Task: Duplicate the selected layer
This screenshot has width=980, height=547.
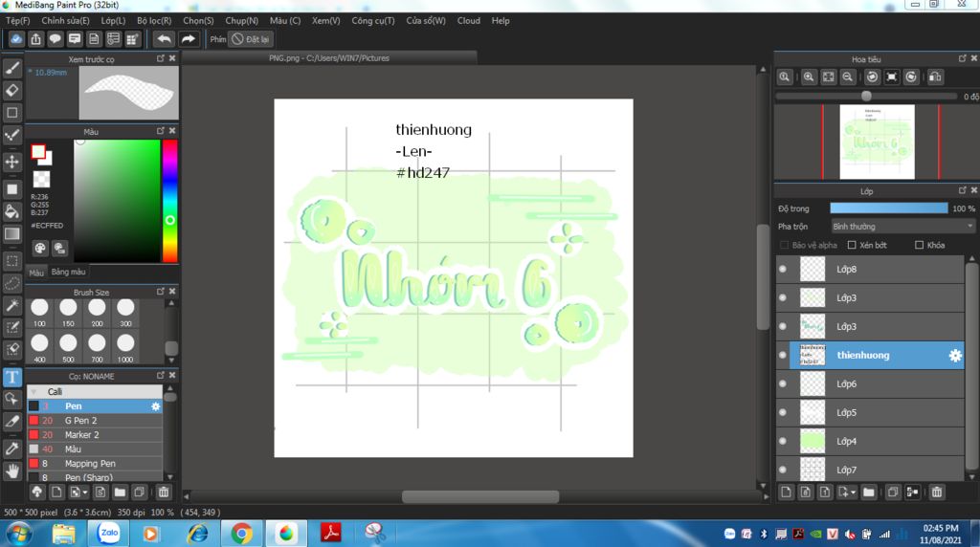Action: click(x=893, y=492)
